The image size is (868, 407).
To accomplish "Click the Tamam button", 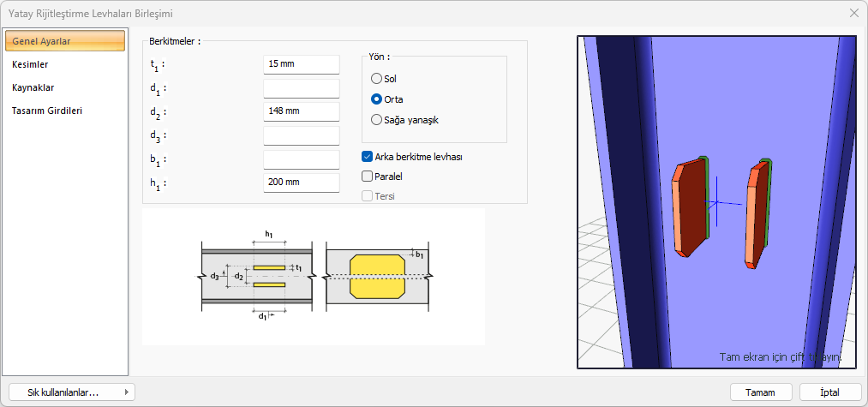I will [x=760, y=392].
